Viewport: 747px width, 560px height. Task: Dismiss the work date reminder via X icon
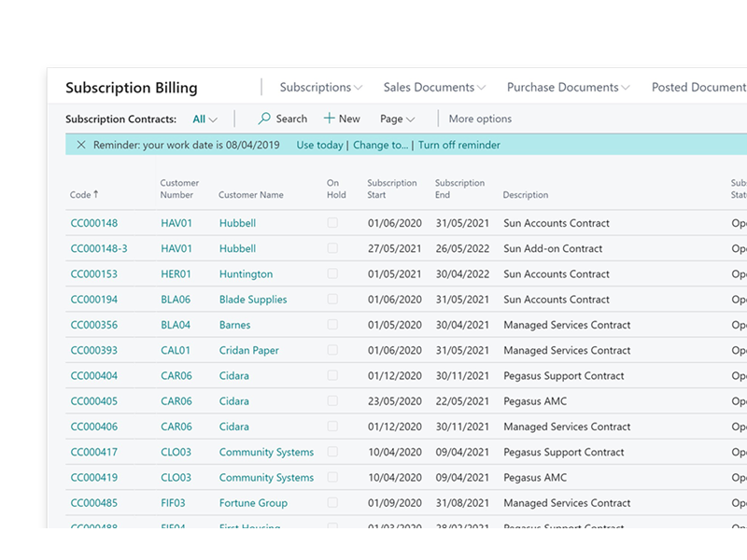82,145
